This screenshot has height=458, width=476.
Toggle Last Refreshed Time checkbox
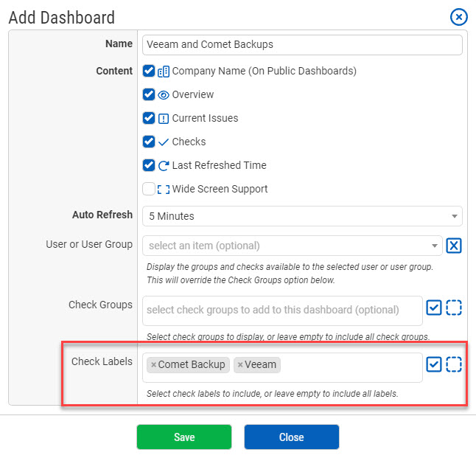[x=149, y=166]
